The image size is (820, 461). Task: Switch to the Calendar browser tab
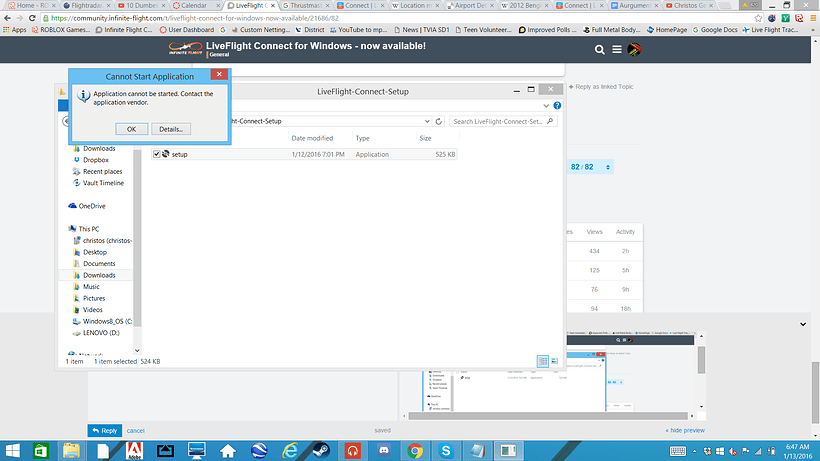pos(196,5)
